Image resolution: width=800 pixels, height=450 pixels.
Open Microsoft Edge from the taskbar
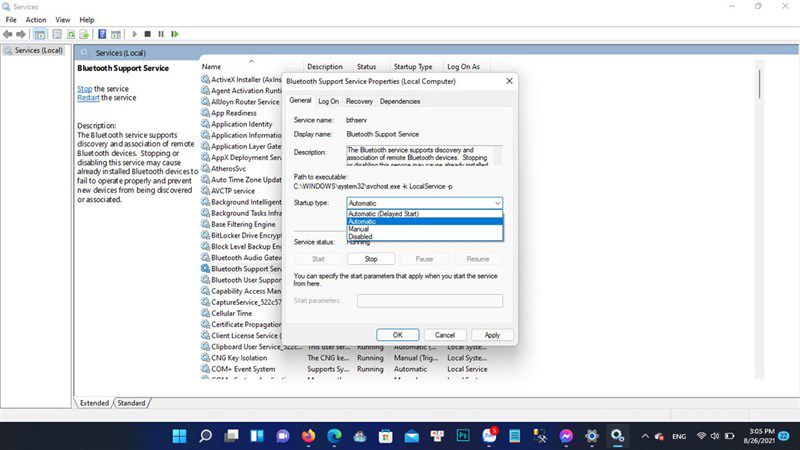coord(334,436)
